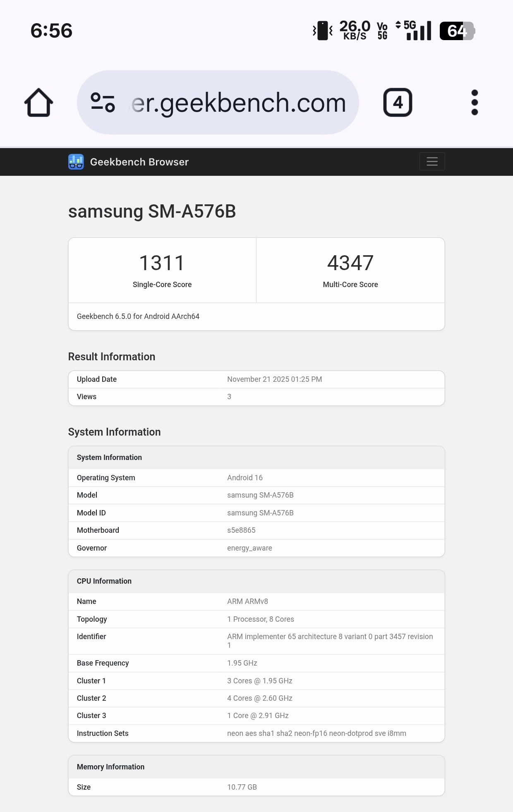Click the Single-Core Score label
This screenshot has width=513, height=812.
162,285
